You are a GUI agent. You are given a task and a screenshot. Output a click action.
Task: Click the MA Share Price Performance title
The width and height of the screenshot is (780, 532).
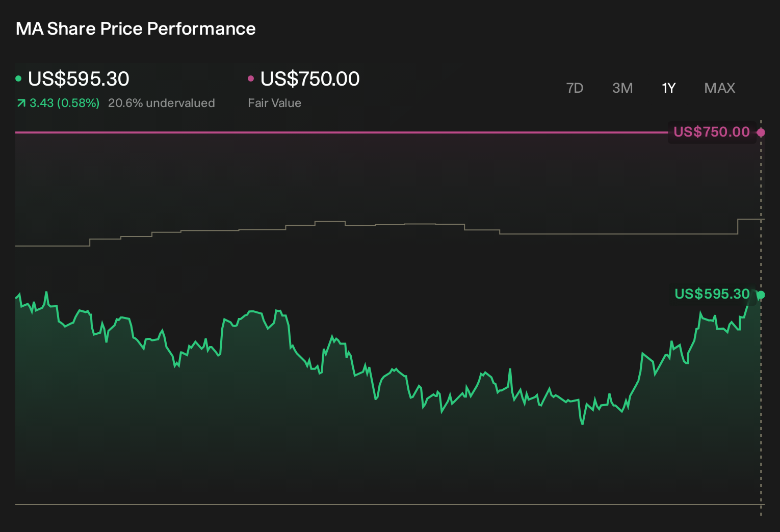pos(136,29)
